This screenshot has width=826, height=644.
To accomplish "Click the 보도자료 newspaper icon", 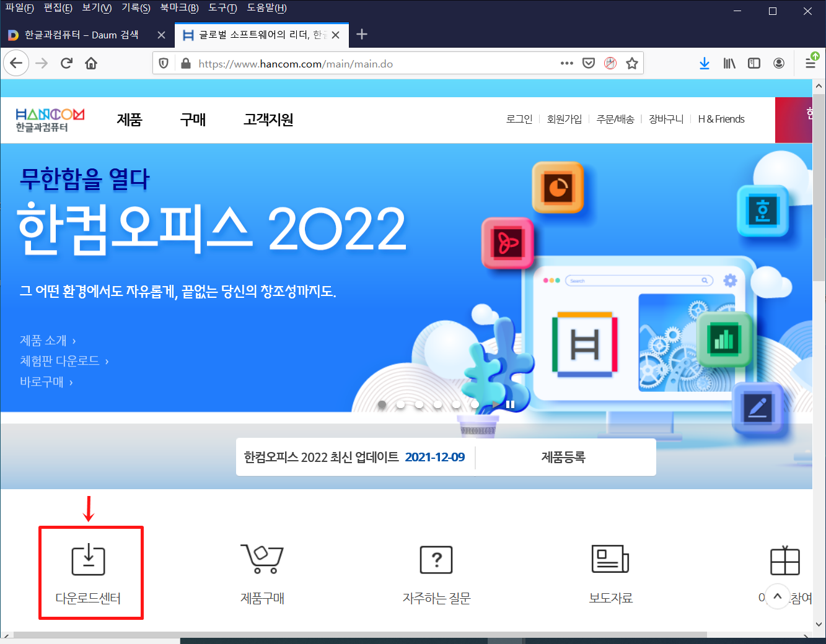I will [610, 559].
